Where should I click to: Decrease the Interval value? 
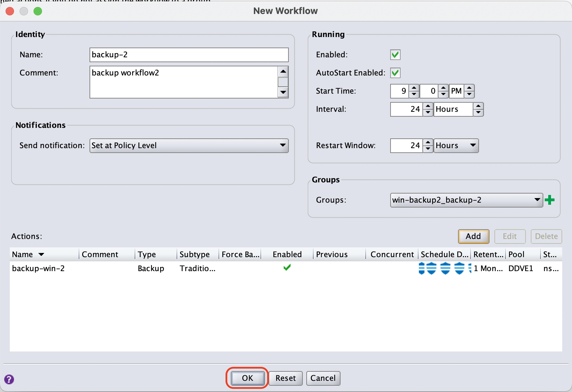tap(428, 112)
